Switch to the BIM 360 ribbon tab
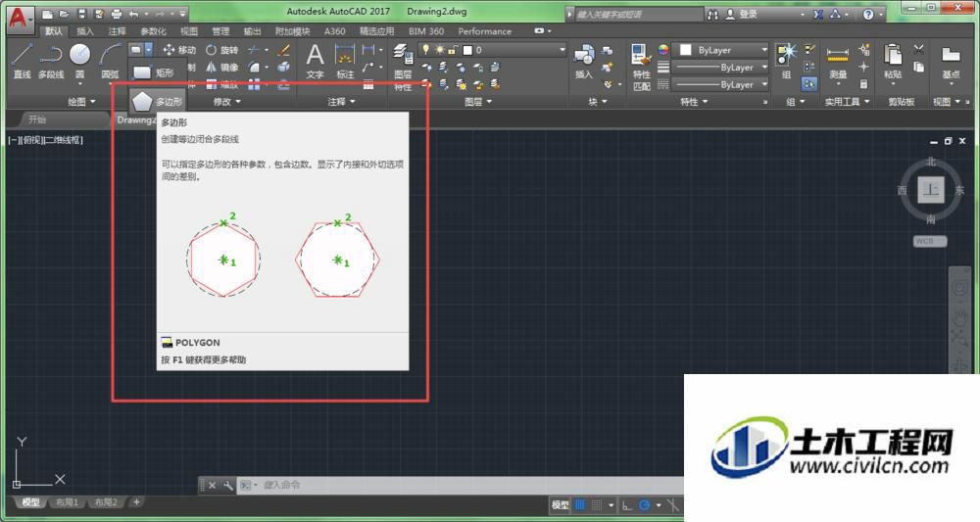980x522 pixels. pos(426,31)
